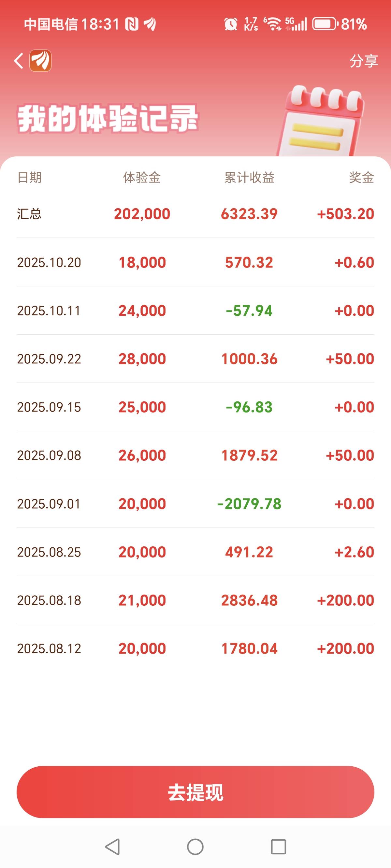
Task: Tap the -2079.78 loss value
Action: (x=249, y=504)
